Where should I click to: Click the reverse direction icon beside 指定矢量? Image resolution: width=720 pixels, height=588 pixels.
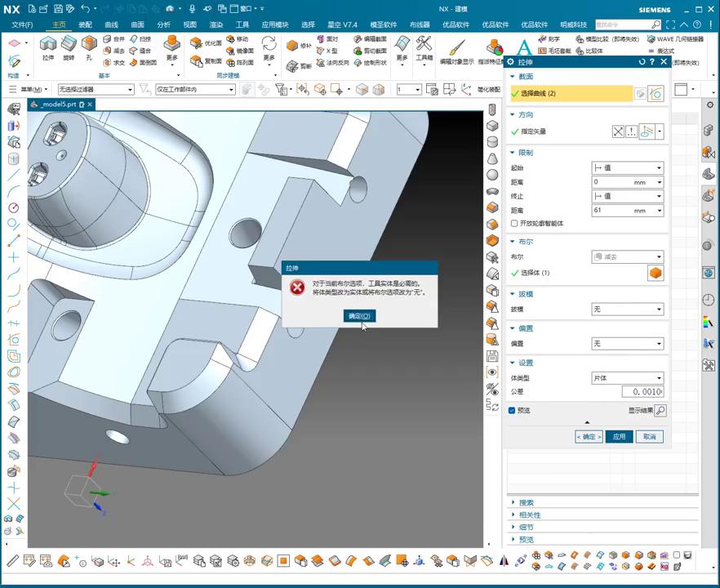tap(618, 131)
